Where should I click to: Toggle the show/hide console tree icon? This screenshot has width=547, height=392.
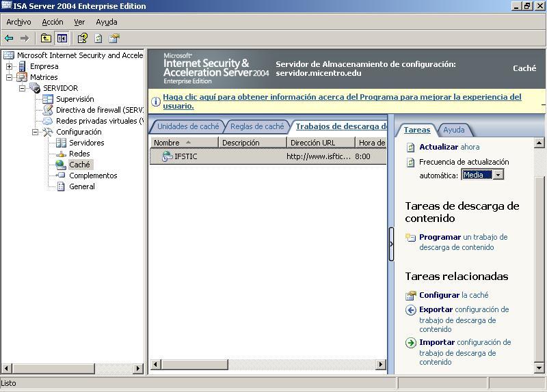pos(62,39)
